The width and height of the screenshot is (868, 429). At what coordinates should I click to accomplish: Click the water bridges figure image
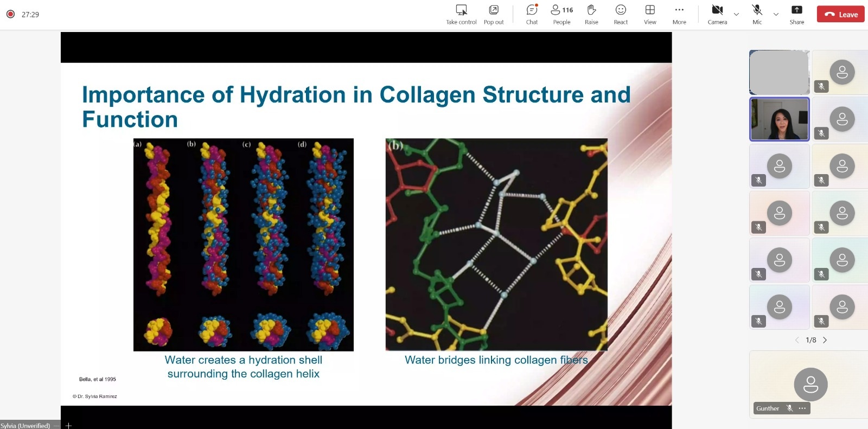click(x=496, y=245)
